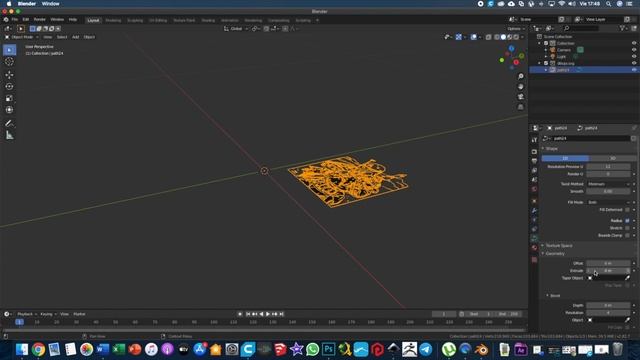Click the Taper Object eyedropper icon

[627, 278]
